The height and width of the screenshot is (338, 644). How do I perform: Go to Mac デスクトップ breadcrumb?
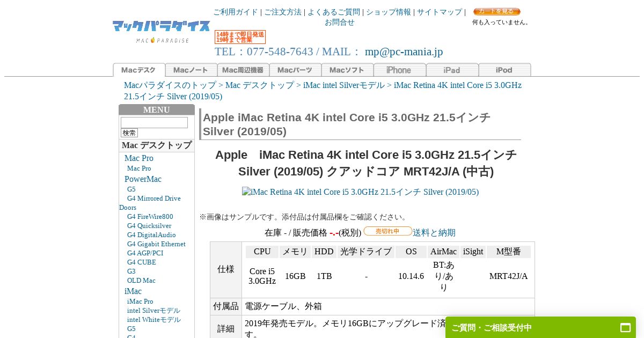coord(260,85)
